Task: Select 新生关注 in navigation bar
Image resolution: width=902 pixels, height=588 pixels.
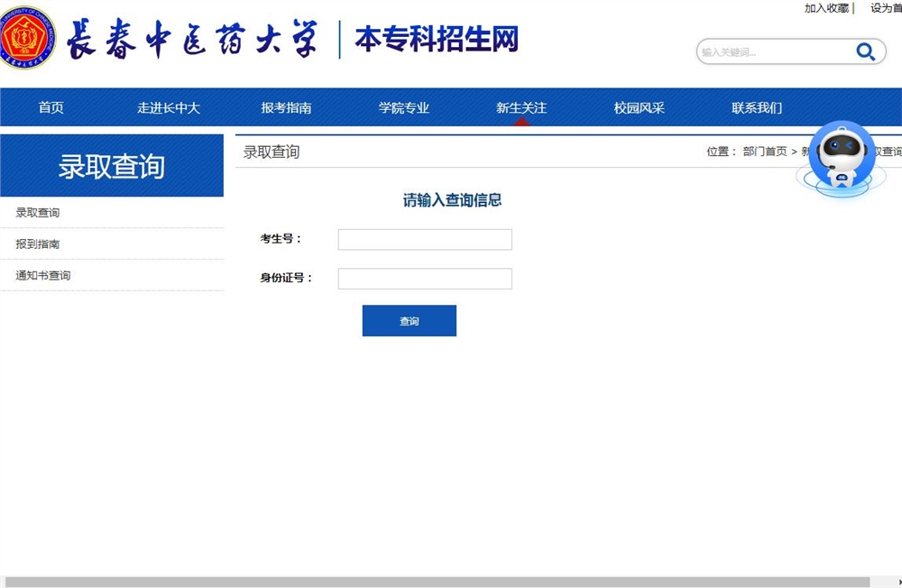Action: coord(521,107)
